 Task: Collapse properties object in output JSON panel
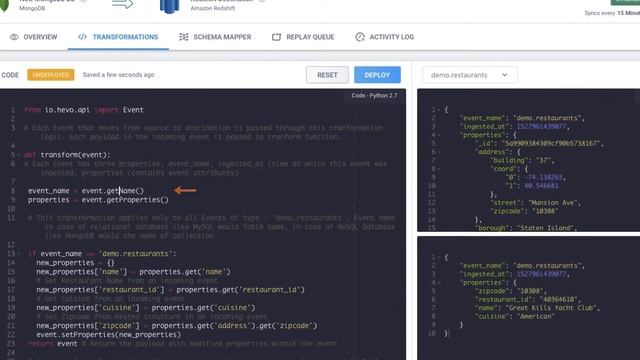coord(439,282)
